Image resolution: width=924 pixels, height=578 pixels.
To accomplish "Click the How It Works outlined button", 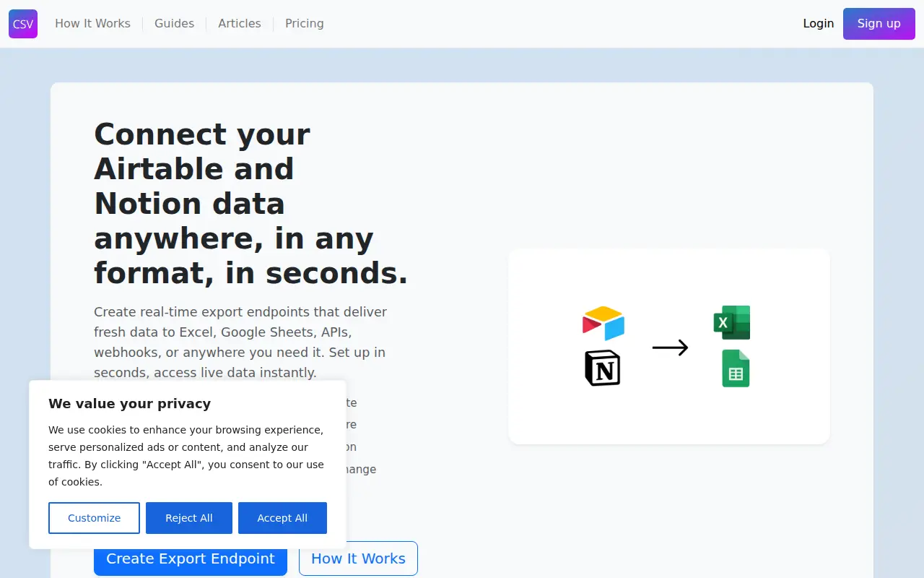I will [358, 558].
